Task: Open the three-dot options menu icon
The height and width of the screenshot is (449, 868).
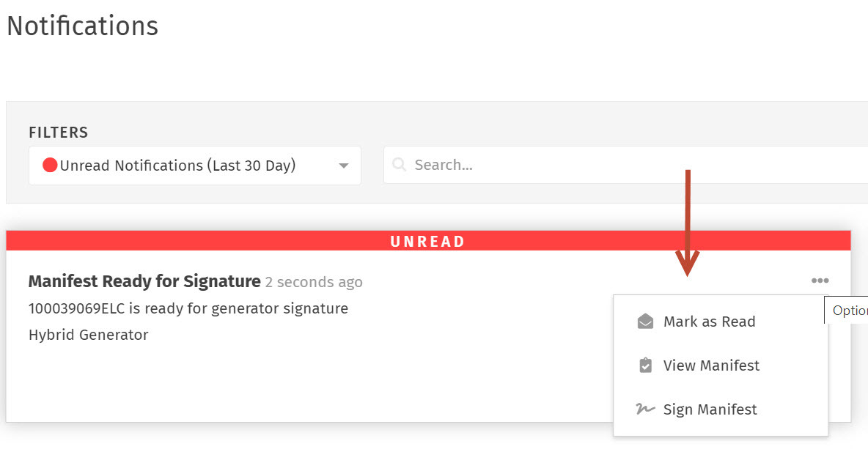Action: click(820, 281)
